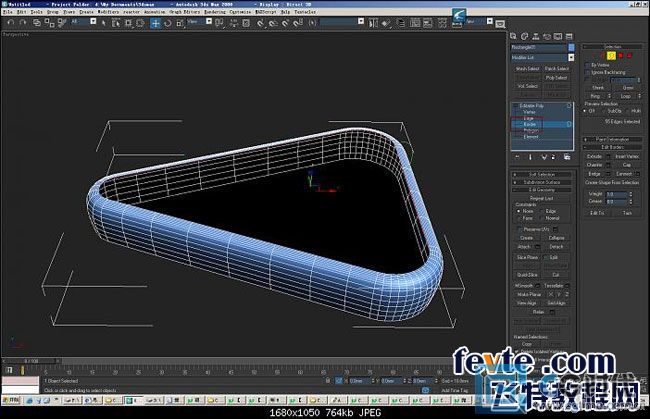This screenshot has height=419, width=650.
Task: Click Configure Modifier Sets icon under stack
Action: pyautogui.click(x=567, y=157)
